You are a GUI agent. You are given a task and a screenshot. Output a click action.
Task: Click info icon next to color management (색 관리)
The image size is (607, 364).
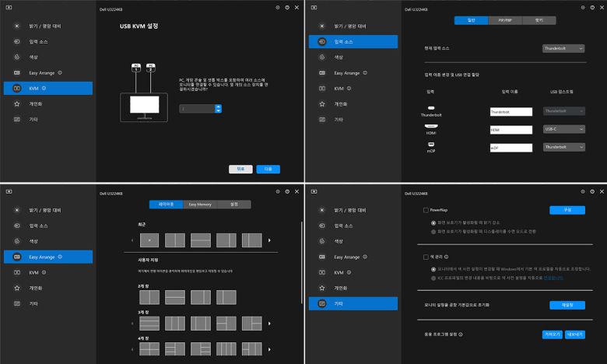447,257
